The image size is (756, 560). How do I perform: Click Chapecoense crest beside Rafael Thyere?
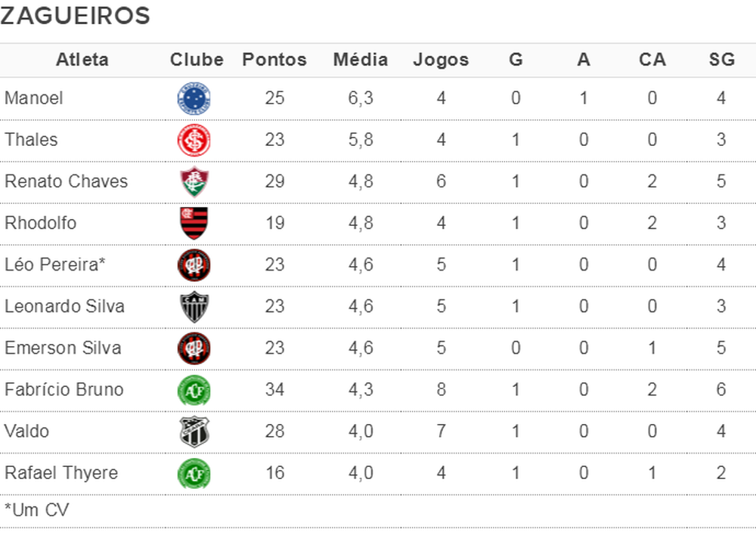pyautogui.click(x=194, y=473)
